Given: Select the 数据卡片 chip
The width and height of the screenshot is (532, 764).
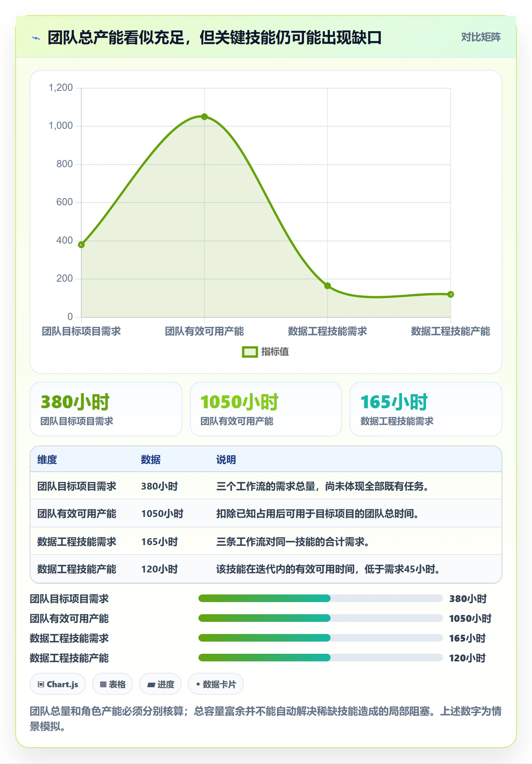Looking at the screenshot, I should click(216, 684).
